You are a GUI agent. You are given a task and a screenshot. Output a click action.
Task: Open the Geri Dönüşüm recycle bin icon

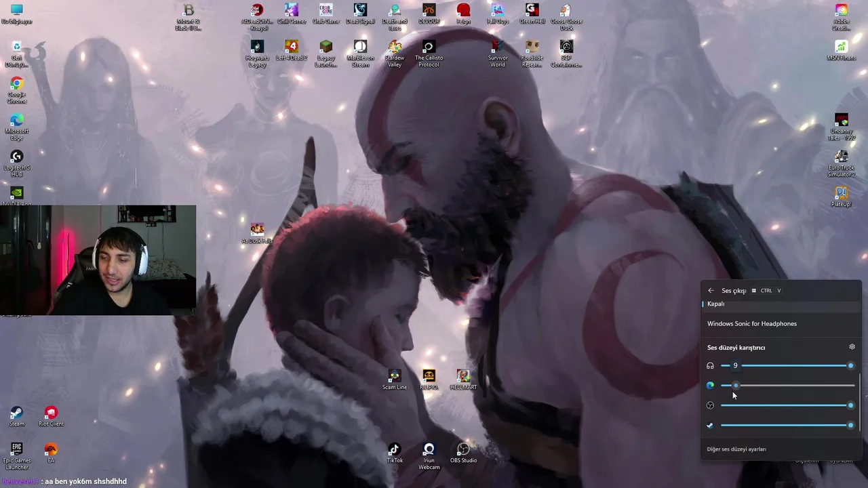click(17, 54)
